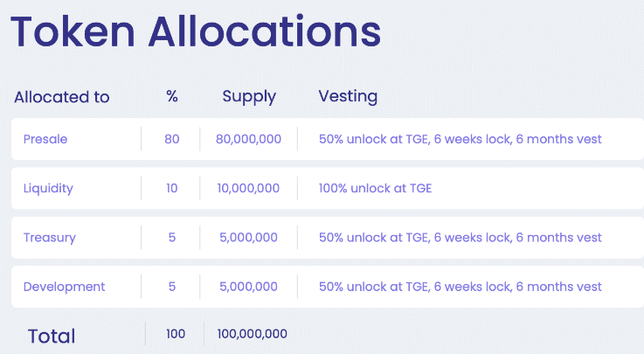The width and height of the screenshot is (644, 354).
Task: Click the Treasury vesting description
Action: pos(460,238)
